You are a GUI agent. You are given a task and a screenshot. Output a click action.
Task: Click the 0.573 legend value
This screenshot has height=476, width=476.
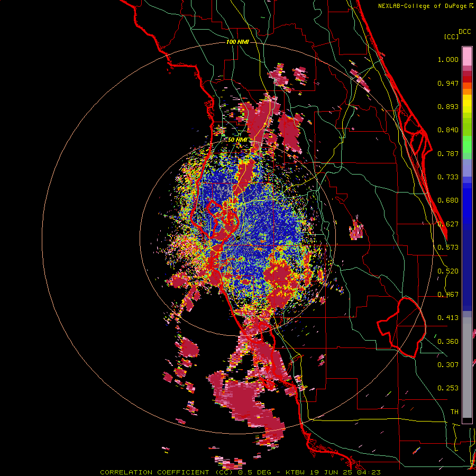[x=448, y=248]
